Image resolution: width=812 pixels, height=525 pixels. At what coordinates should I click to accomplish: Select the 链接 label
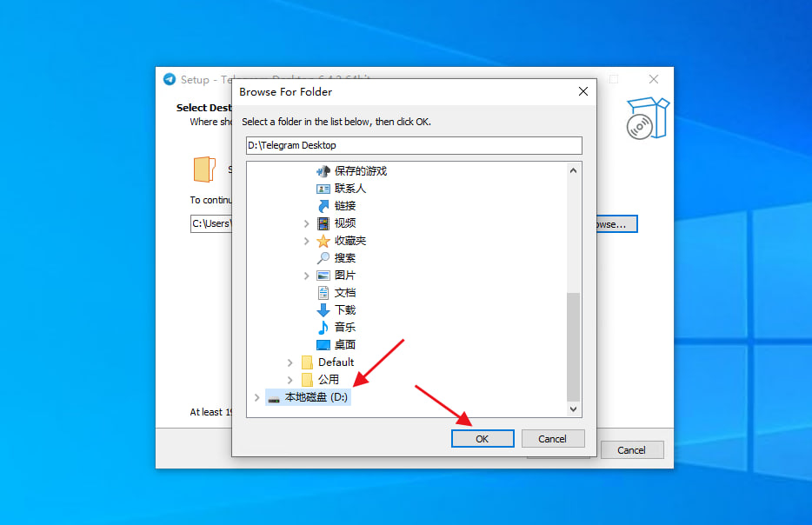click(345, 206)
